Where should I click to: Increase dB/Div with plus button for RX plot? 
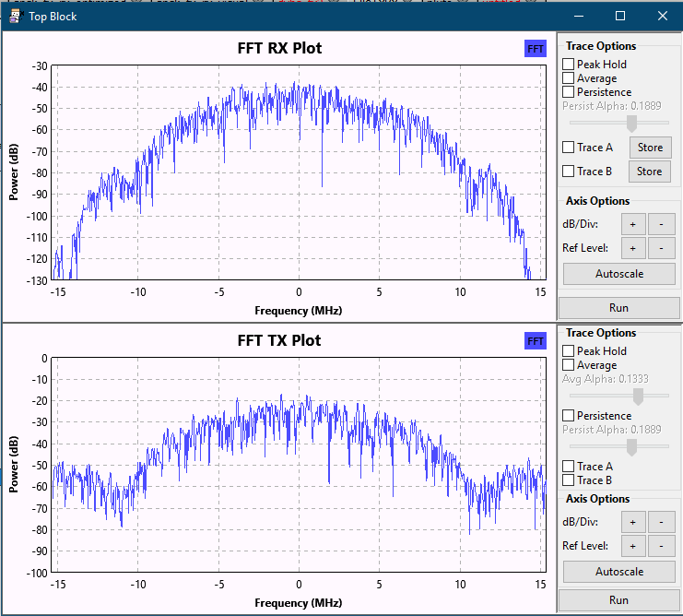tap(633, 223)
